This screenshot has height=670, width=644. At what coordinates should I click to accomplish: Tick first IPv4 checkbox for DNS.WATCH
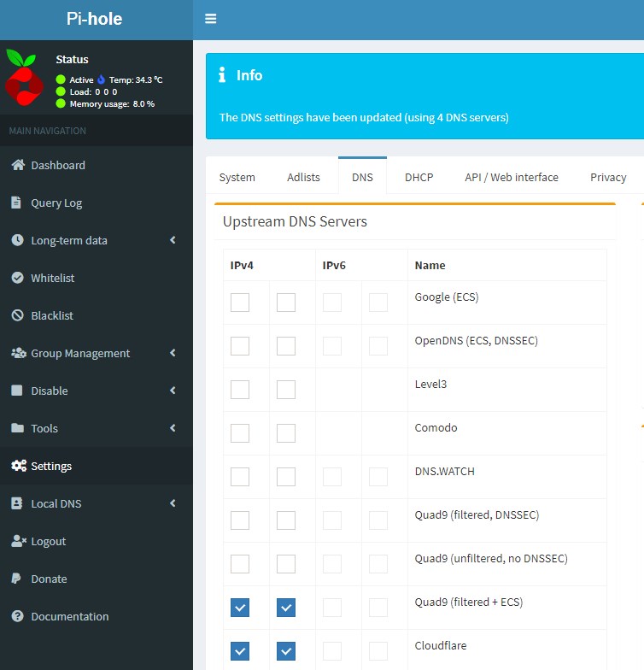click(x=240, y=477)
